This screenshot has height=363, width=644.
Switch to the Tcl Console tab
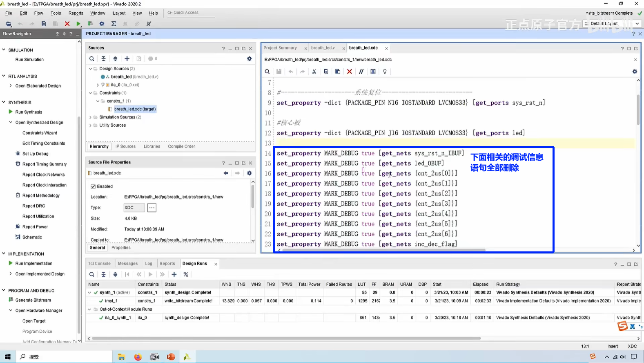point(99,264)
